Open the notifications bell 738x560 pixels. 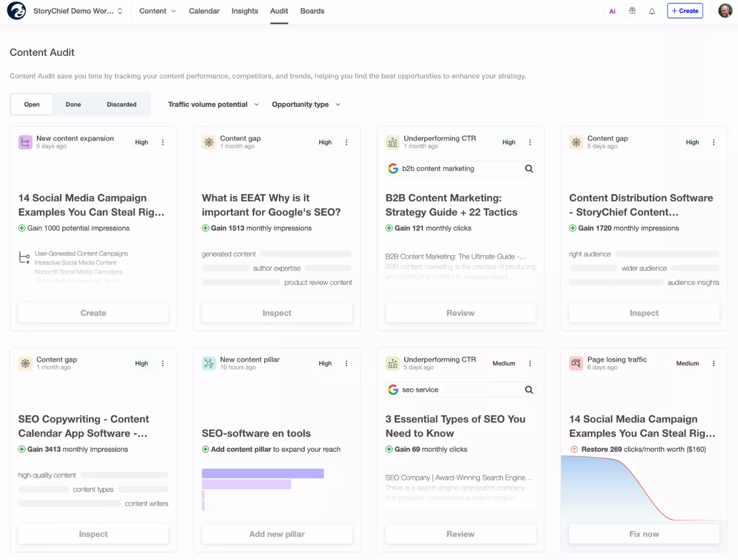point(652,11)
